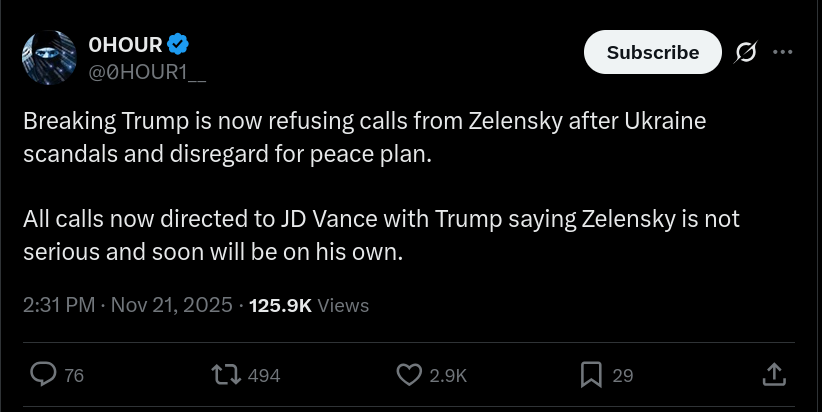Click the share upload icon

point(774,375)
